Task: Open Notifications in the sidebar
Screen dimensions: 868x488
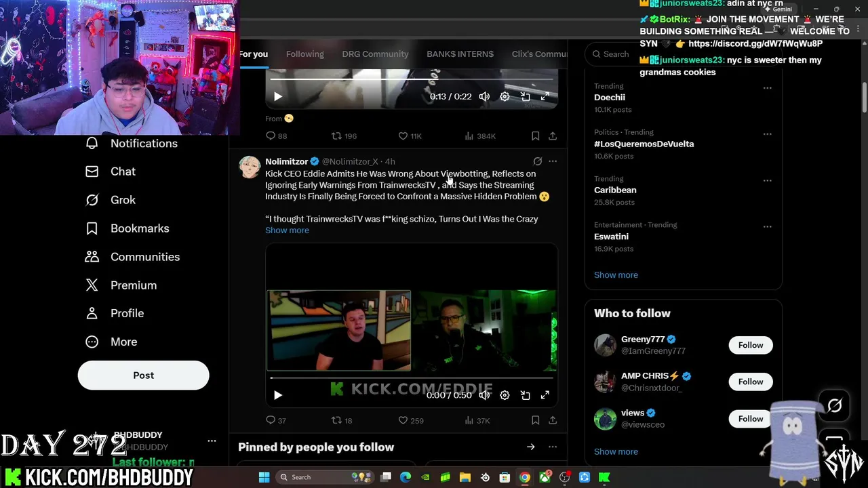Action: (x=131, y=143)
